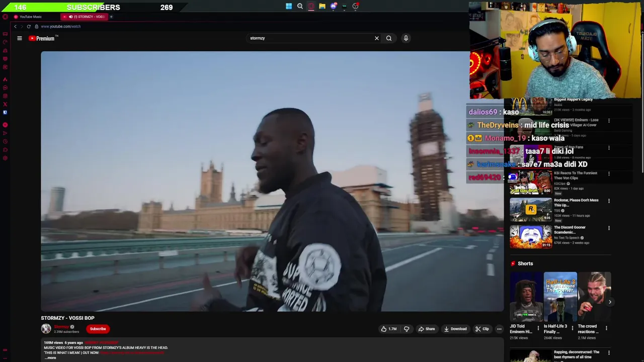Create a Clip of this video
This screenshot has width=644, height=362.
click(481, 329)
